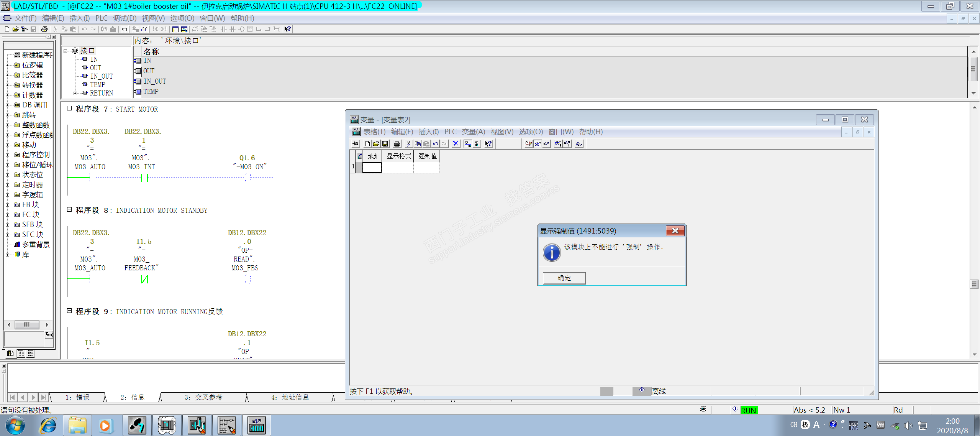Click the normally open contact icon
This screenshot has width=980, height=436.
coord(224,29)
